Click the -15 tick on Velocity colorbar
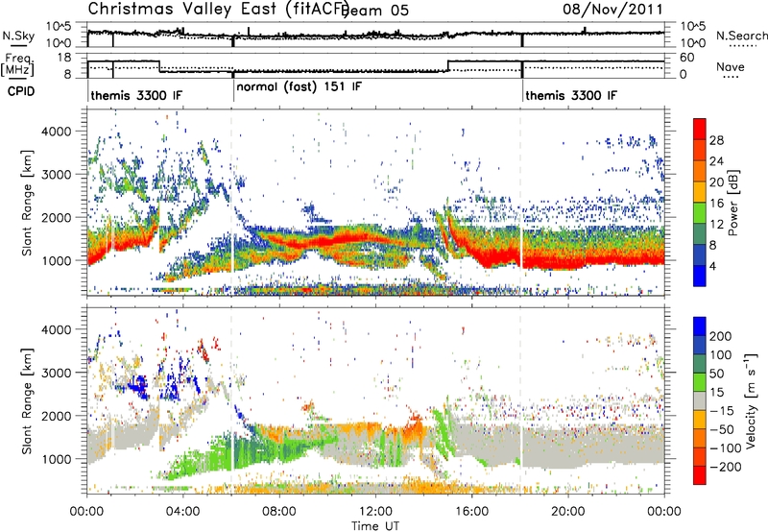Image resolution: width=768 pixels, height=532 pixels. pyautogui.click(x=722, y=410)
